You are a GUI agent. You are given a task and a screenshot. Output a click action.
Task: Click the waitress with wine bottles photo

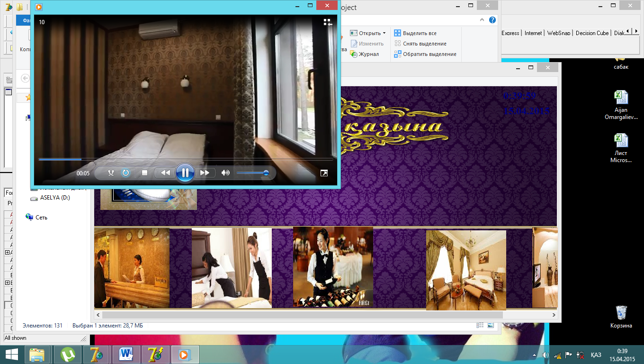pos(333,267)
